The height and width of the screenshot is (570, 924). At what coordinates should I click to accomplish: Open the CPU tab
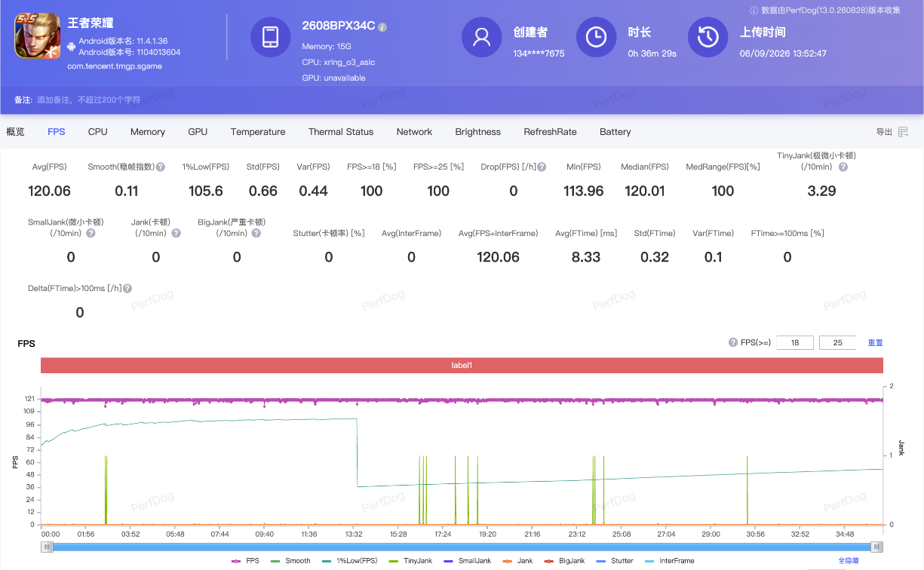point(97,132)
